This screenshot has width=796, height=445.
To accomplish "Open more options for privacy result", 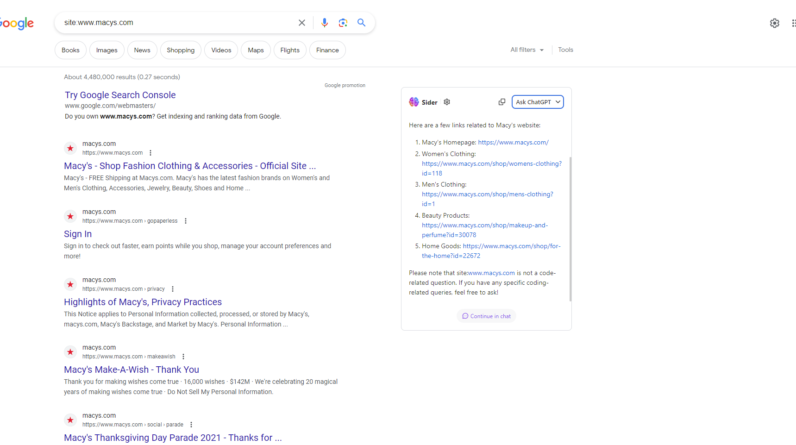I will (x=173, y=289).
